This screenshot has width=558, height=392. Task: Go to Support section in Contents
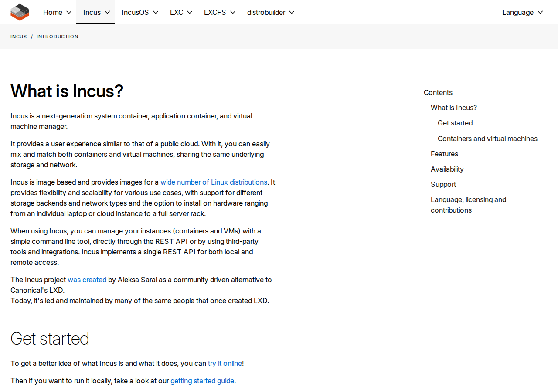pos(443,184)
